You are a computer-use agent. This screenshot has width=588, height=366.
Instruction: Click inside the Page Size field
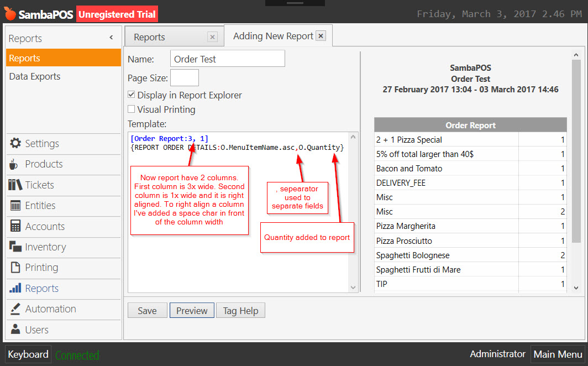184,77
